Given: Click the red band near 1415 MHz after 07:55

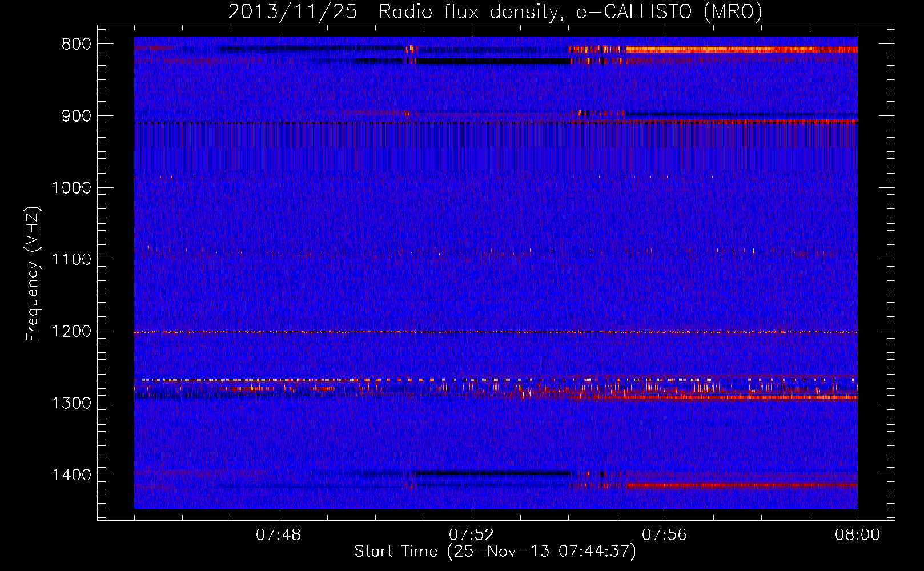Looking at the screenshot, I should coord(741,485).
